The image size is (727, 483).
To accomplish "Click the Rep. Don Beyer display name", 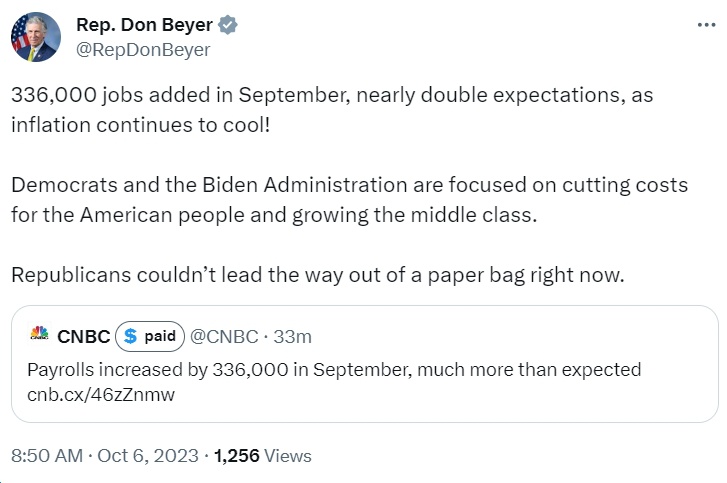I will coord(144,25).
